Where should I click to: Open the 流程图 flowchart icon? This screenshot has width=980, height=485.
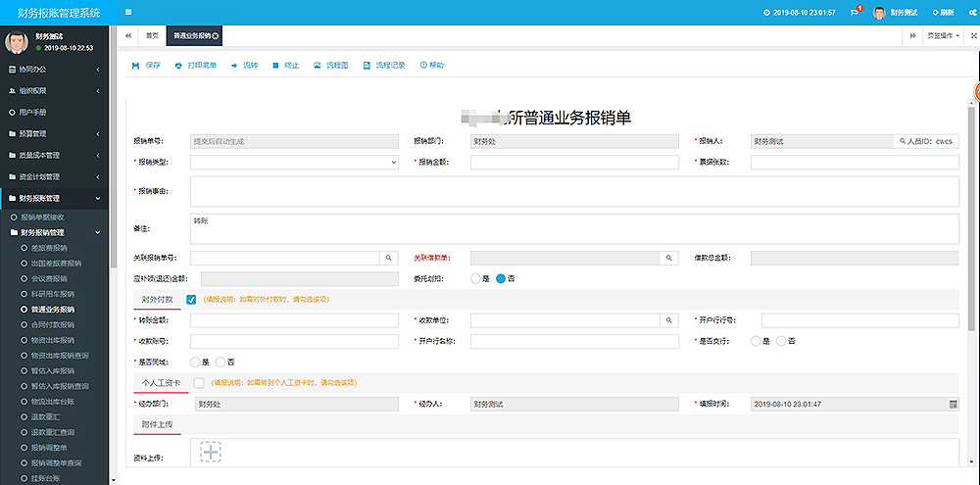tap(317, 65)
